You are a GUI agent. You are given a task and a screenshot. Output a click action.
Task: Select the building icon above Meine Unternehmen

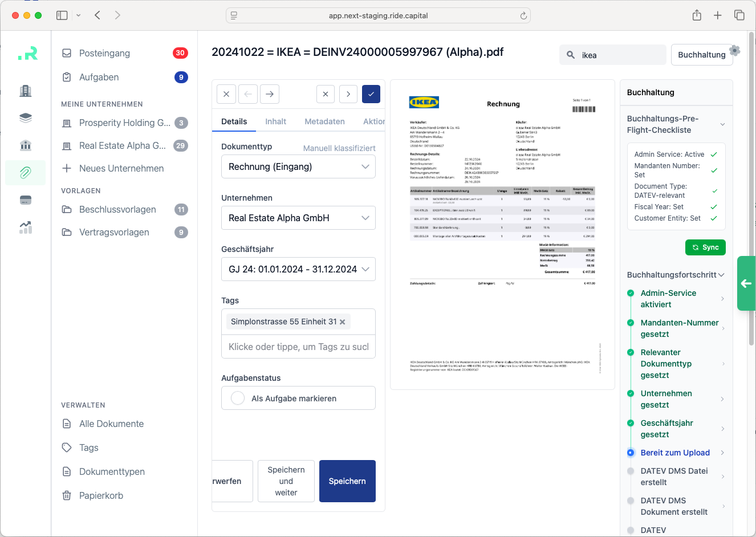pyautogui.click(x=25, y=90)
